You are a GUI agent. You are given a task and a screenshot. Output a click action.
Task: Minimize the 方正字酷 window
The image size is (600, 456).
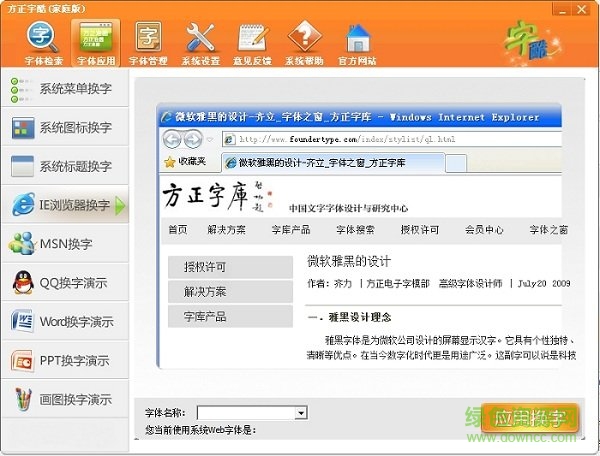tap(562, 9)
